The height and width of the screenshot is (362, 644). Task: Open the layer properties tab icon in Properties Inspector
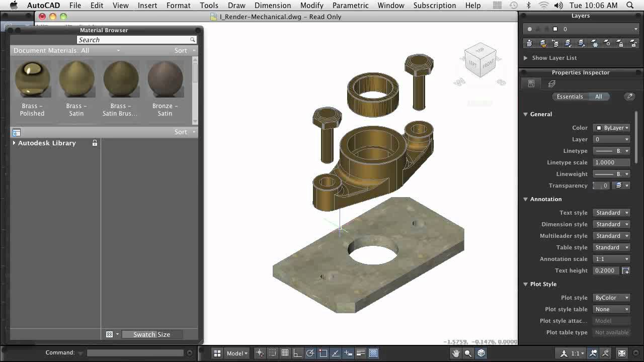(552, 84)
